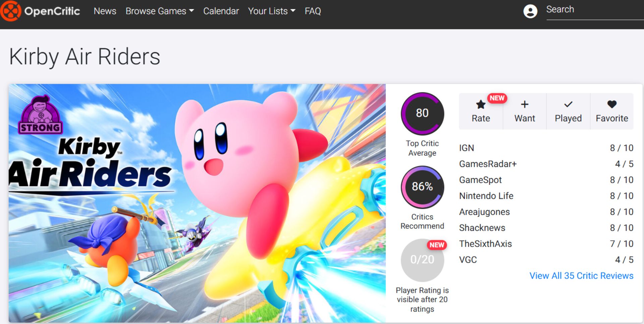Rate the game via the star icon

[x=481, y=111]
